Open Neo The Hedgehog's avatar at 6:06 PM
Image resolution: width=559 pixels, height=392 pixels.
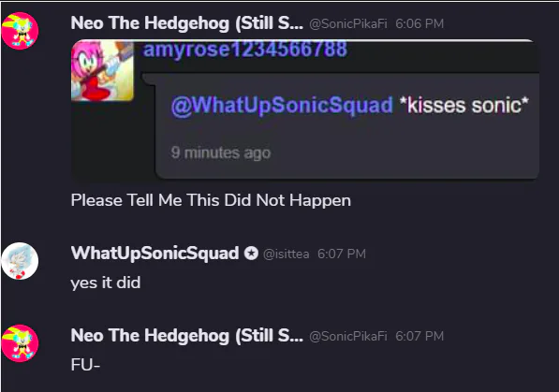click(20, 31)
